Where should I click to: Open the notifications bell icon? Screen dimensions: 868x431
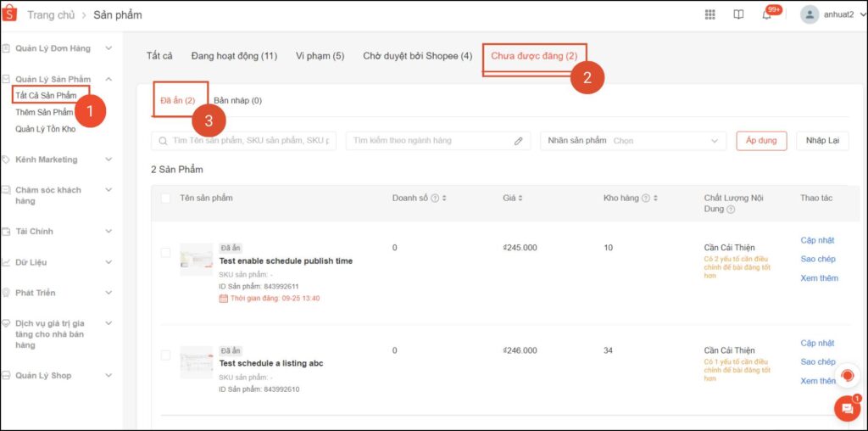tap(766, 14)
